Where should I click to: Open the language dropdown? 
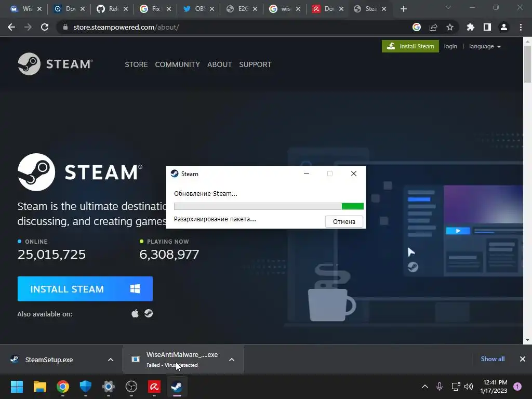(485, 46)
